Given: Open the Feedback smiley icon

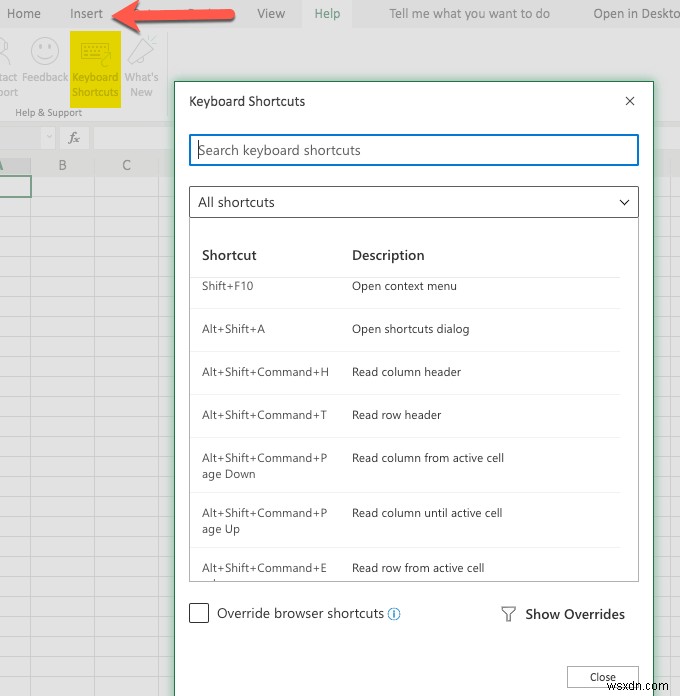Looking at the screenshot, I should 45,51.
